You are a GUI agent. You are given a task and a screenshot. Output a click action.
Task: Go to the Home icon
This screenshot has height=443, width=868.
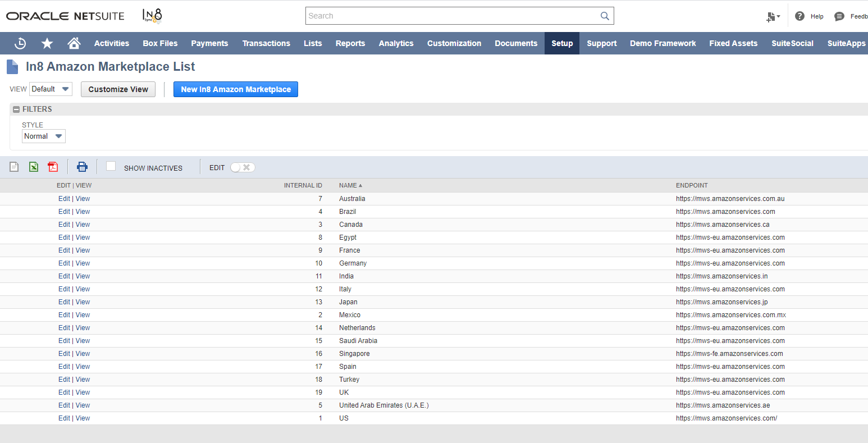(x=74, y=43)
